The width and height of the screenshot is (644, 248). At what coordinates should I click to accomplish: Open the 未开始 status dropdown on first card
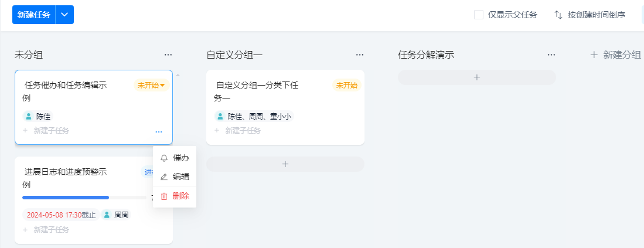151,86
